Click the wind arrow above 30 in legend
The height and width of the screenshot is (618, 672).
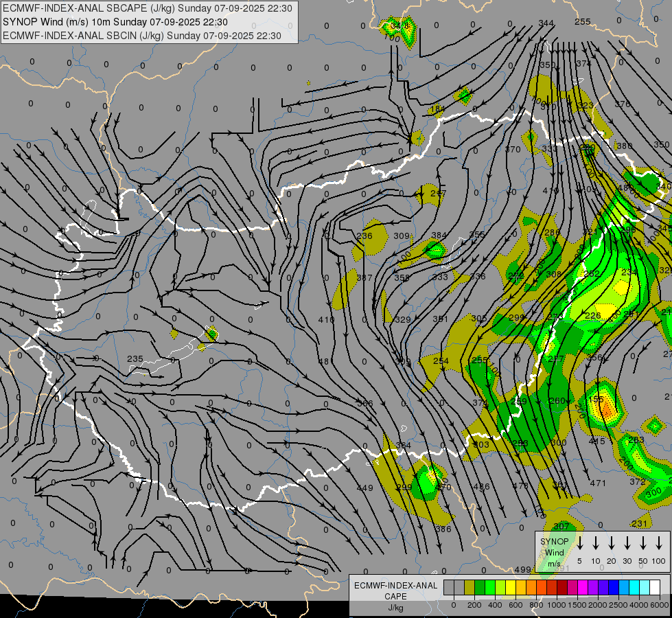point(627,543)
